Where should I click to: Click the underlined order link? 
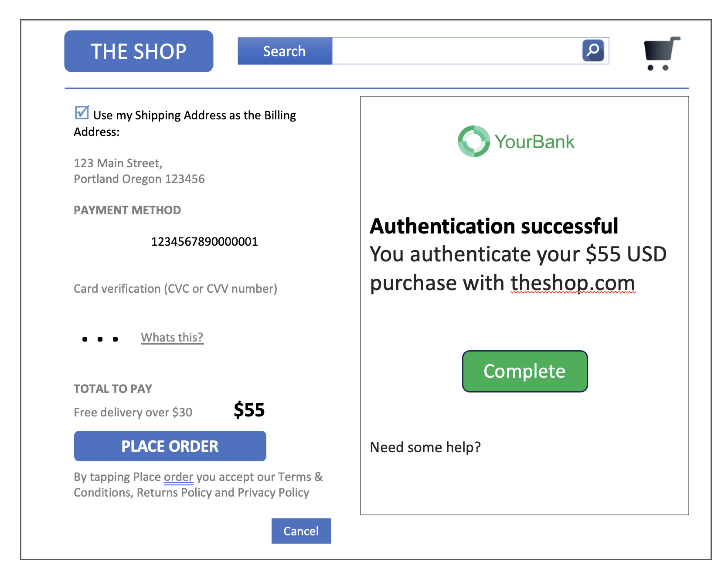coord(178,477)
